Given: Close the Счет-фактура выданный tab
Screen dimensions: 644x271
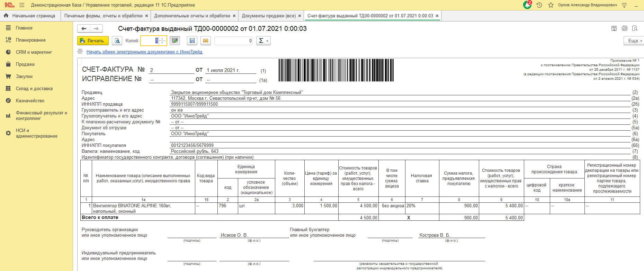Looking at the screenshot, I should pos(437,16).
